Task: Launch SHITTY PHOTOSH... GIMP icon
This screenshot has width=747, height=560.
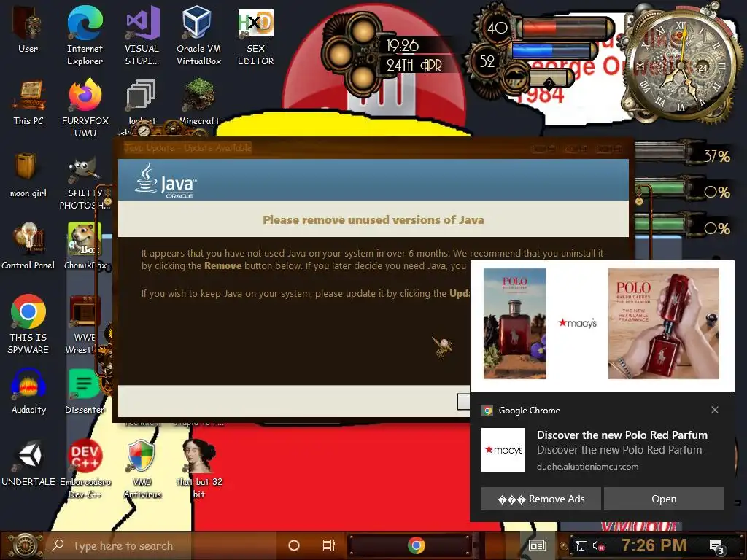Action: pos(85,183)
